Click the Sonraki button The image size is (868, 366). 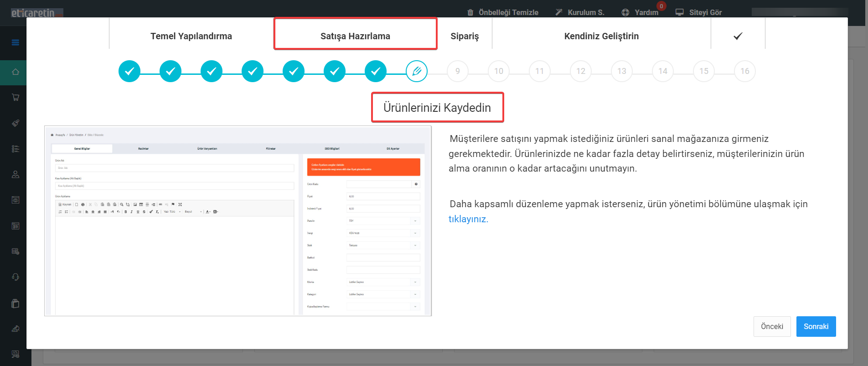[816, 326]
